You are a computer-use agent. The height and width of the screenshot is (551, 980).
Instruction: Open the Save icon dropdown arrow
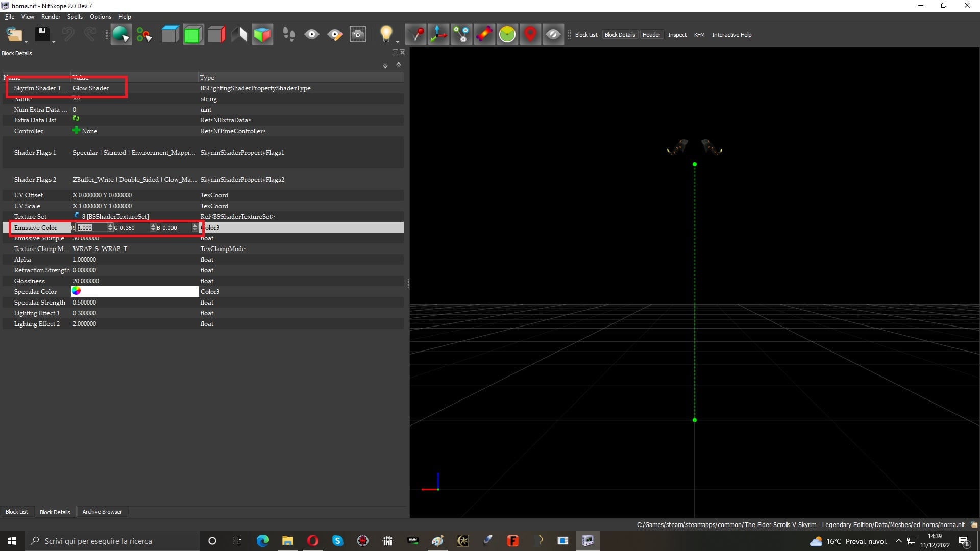pos(53,41)
